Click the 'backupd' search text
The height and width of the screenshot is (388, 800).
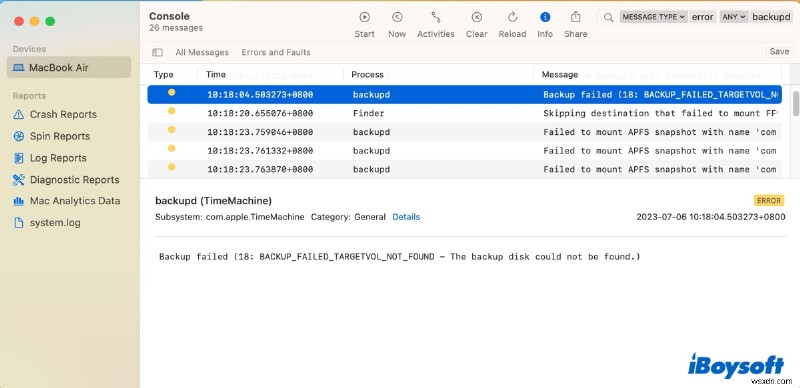(771, 17)
